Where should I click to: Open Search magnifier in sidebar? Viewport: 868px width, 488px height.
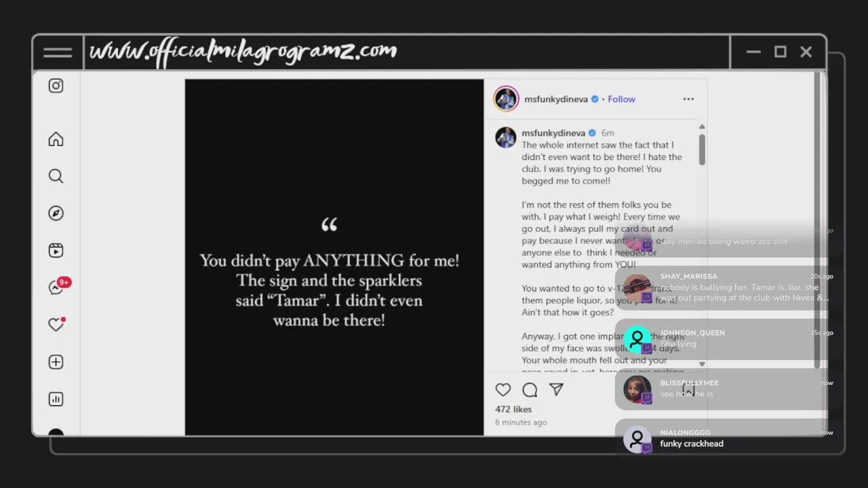[56, 176]
